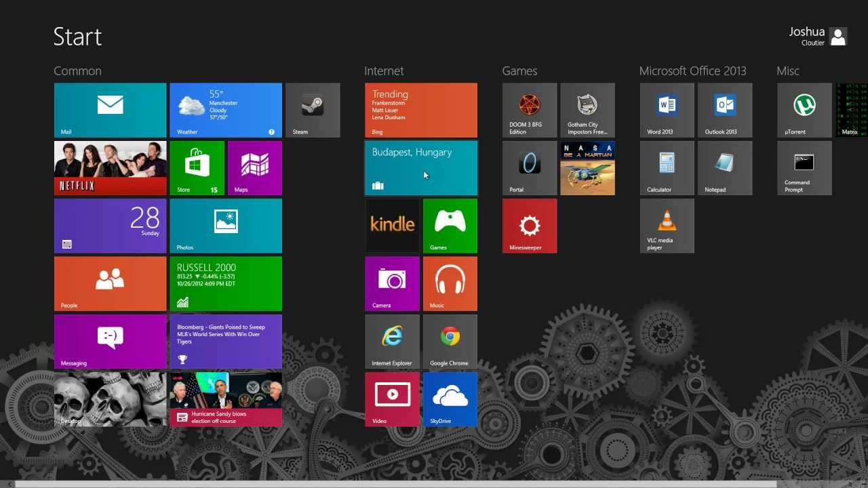
Task: Open the NASA Be A Martian tile
Action: [x=588, y=168]
